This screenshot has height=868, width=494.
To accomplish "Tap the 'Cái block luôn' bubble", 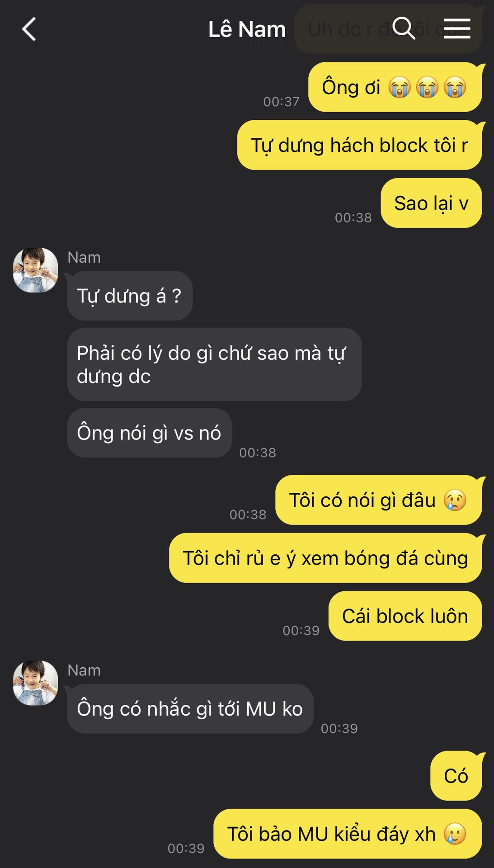I will 405,616.
